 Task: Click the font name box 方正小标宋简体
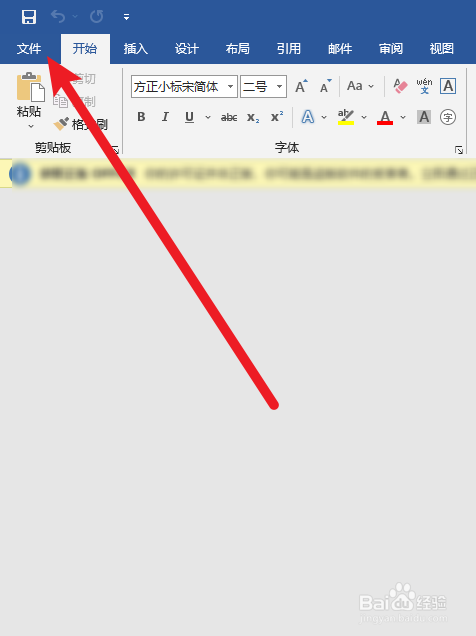pyautogui.click(x=178, y=86)
